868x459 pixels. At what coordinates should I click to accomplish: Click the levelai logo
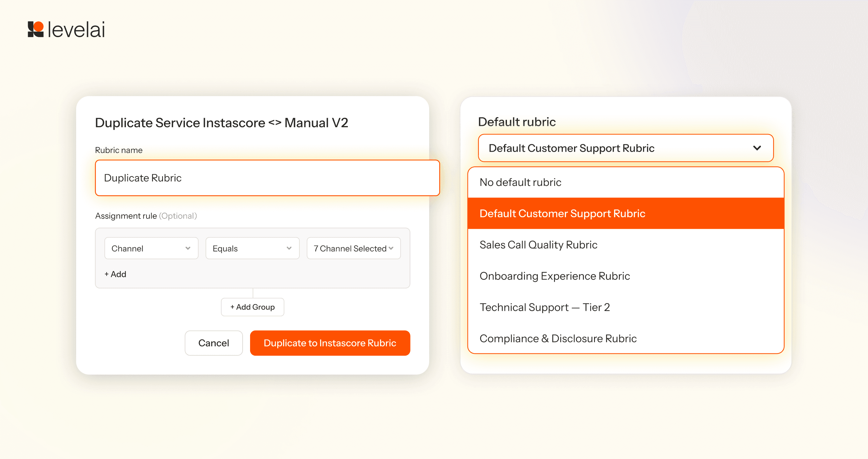[x=66, y=29]
